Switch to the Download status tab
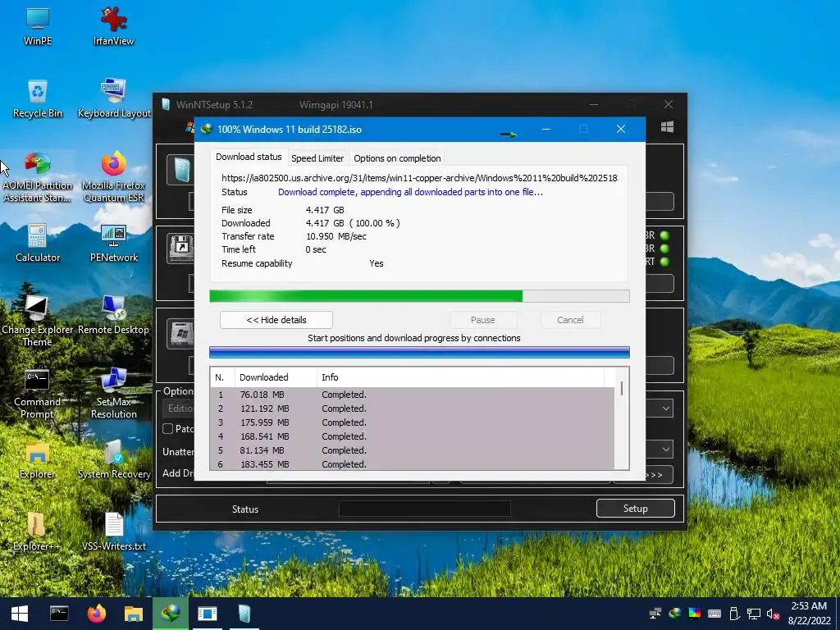Viewport: 840px width, 630px height. click(249, 157)
